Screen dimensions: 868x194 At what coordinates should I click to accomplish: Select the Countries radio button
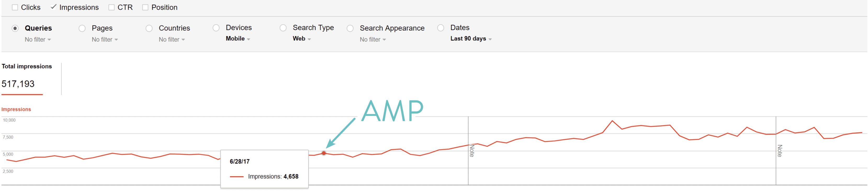click(149, 28)
